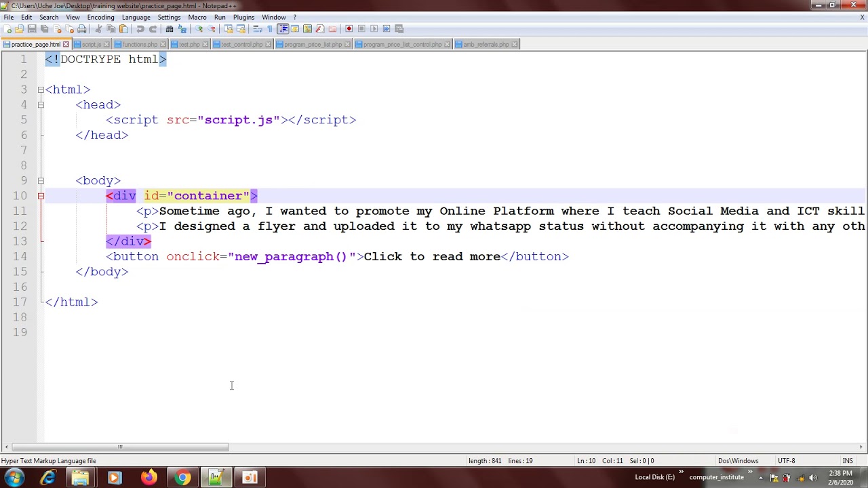This screenshot has width=868, height=488.
Task: Click the new_paragraph() onclick value
Action: [292, 257]
